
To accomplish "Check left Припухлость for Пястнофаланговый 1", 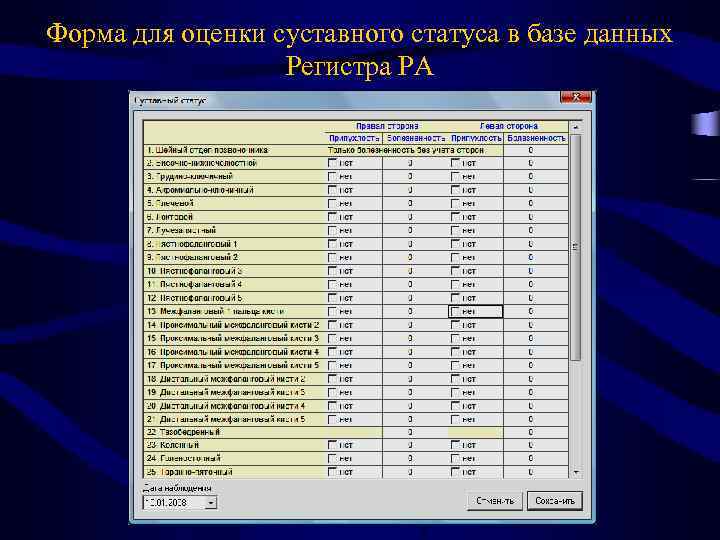I will 455,244.
